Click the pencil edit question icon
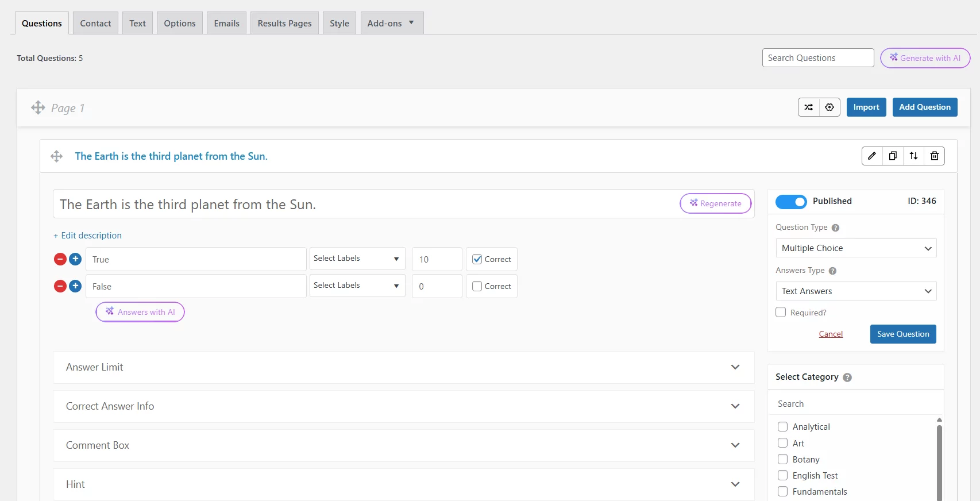The image size is (980, 501). (872, 156)
